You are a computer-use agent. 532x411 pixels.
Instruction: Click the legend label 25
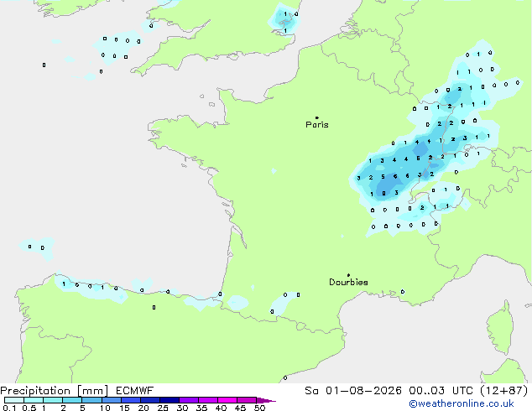pyautogui.click(x=163, y=408)
